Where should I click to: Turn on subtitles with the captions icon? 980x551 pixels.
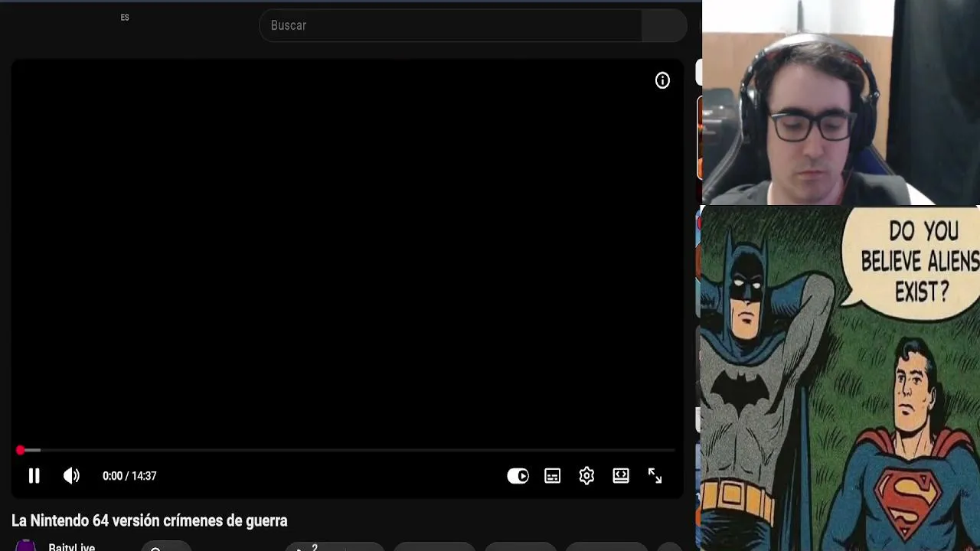(552, 476)
